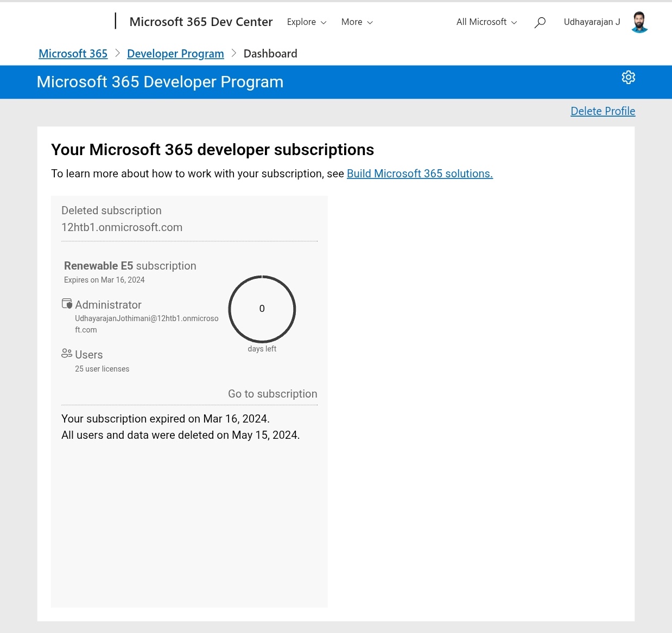The width and height of the screenshot is (672, 633).
Task: Expand the Explore dropdown menu
Action: tap(307, 22)
